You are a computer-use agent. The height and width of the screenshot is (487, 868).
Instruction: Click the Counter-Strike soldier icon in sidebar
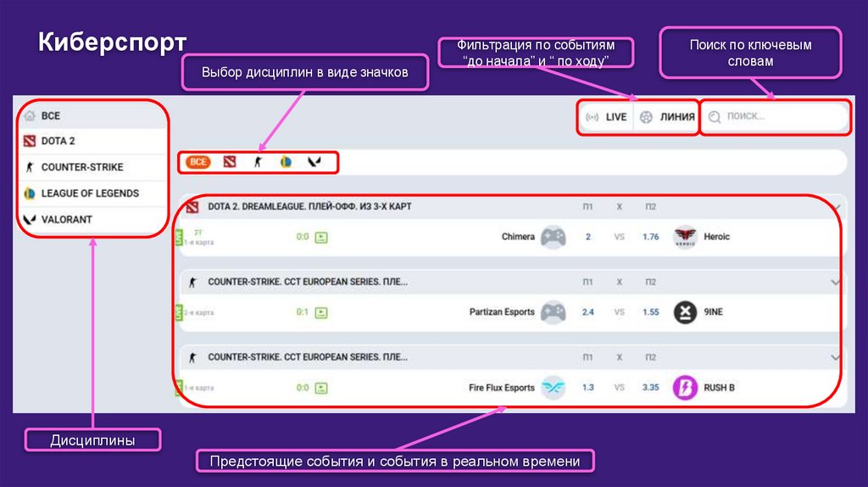point(30,167)
